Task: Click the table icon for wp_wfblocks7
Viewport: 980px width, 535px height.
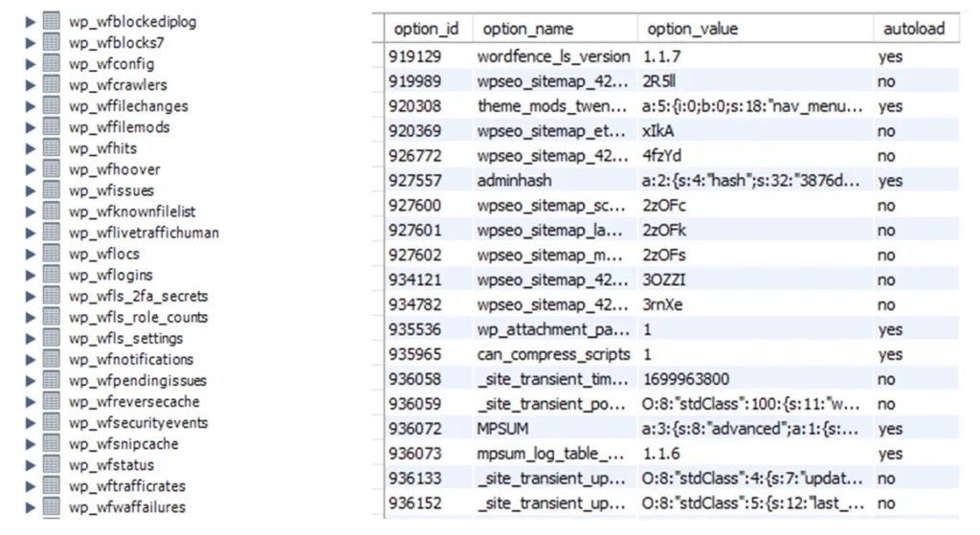Action: click(x=52, y=42)
